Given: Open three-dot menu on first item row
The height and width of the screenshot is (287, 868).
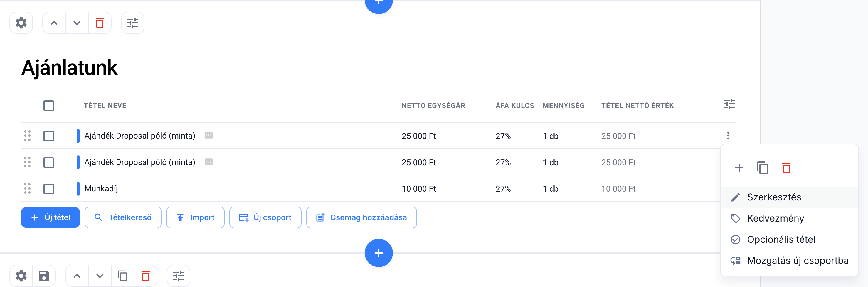Looking at the screenshot, I should point(728,136).
